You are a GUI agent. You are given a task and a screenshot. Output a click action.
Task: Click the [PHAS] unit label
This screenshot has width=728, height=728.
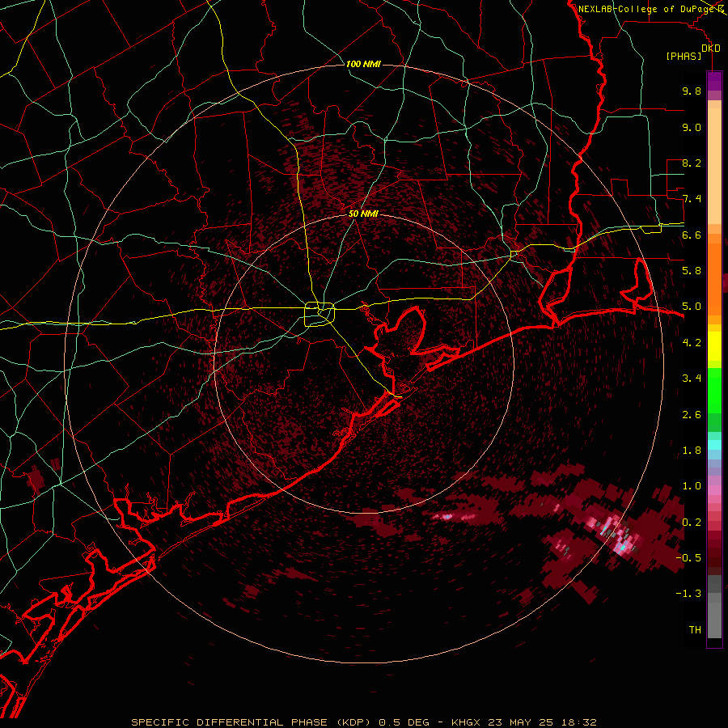pos(684,56)
